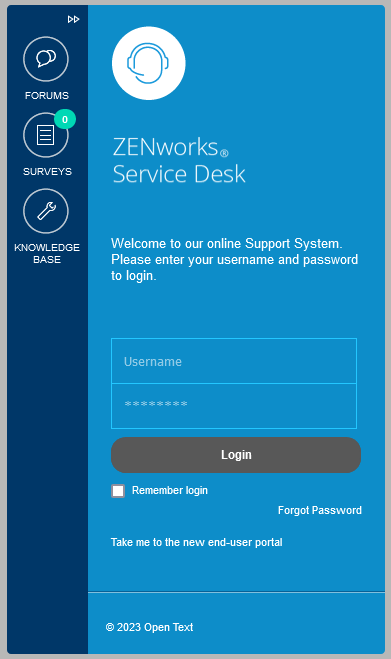
Task: Open the Surveys document icon
Action: coord(46,135)
